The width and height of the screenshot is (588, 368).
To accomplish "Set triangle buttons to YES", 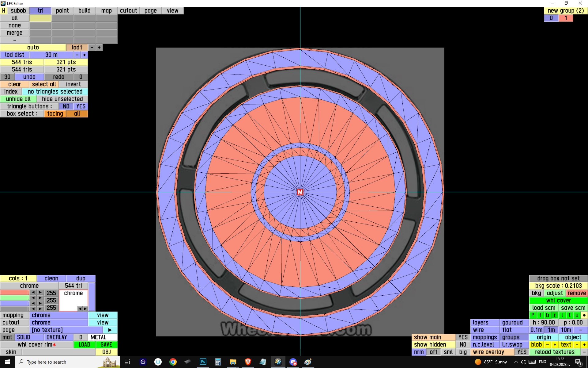I will point(81,106).
